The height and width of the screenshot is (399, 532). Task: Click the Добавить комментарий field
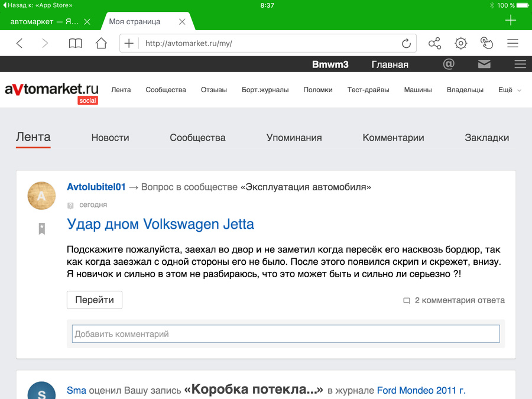tap(286, 334)
